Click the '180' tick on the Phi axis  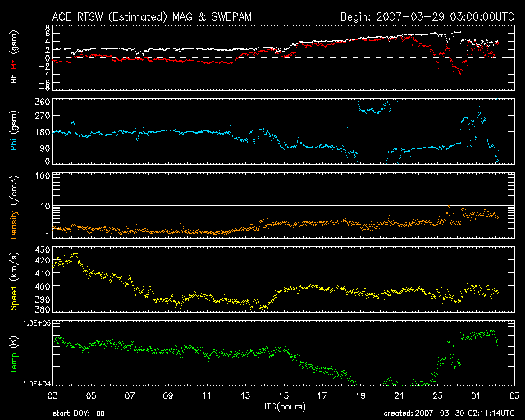(x=43, y=132)
